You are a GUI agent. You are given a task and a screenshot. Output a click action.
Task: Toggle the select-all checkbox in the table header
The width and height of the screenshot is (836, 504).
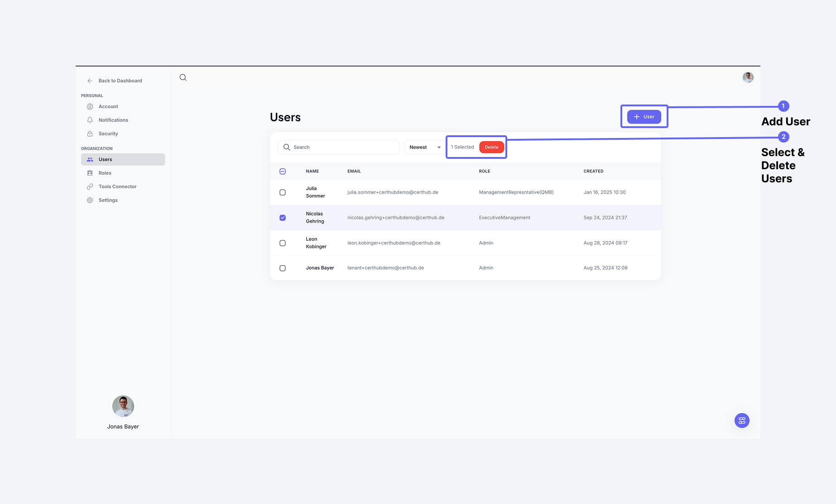click(x=283, y=171)
